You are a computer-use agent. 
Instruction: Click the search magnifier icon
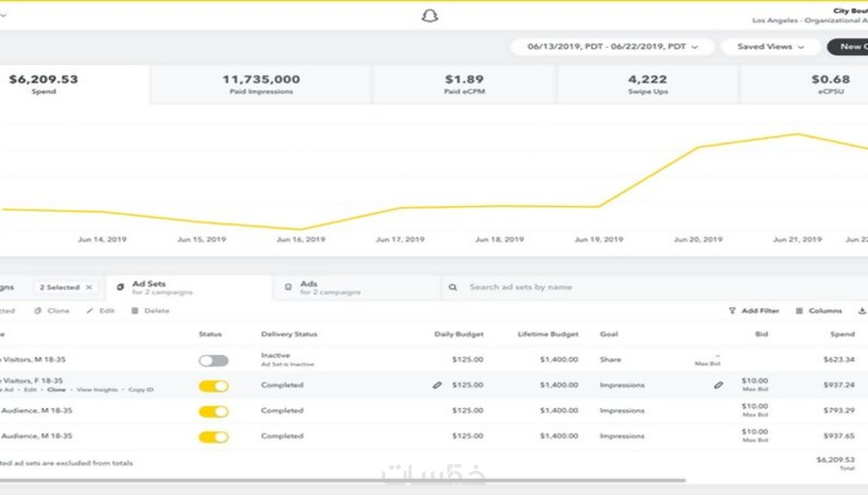click(x=452, y=287)
